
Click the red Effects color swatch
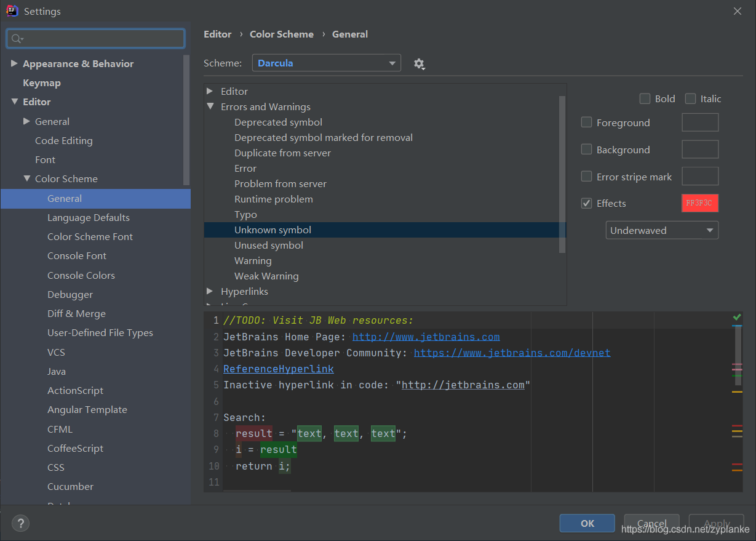coord(699,202)
